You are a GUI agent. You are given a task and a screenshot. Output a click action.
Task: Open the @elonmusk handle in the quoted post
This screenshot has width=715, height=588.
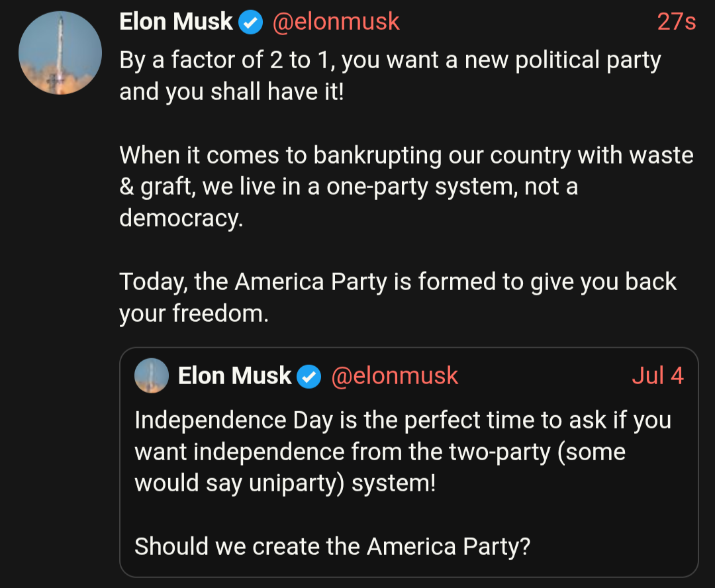coord(395,376)
